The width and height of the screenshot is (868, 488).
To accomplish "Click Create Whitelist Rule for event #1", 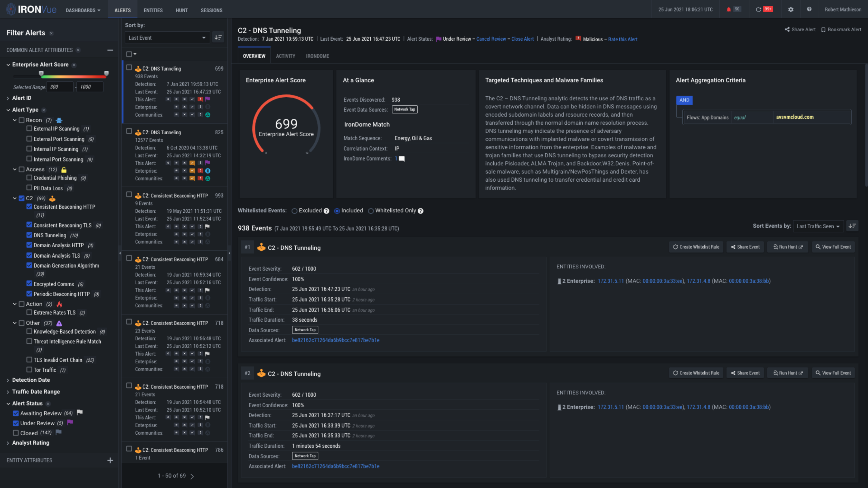I will click(696, 247).
